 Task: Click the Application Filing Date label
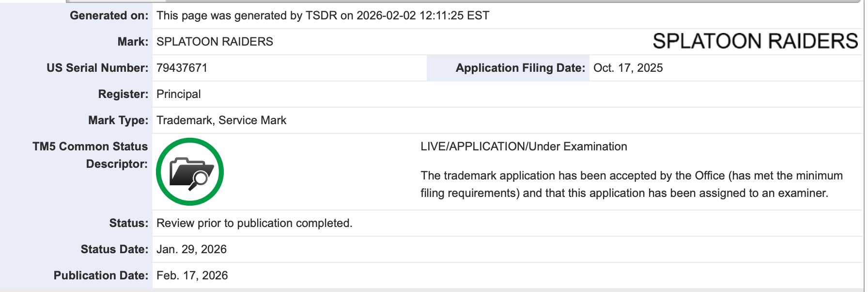coord(520,68)
